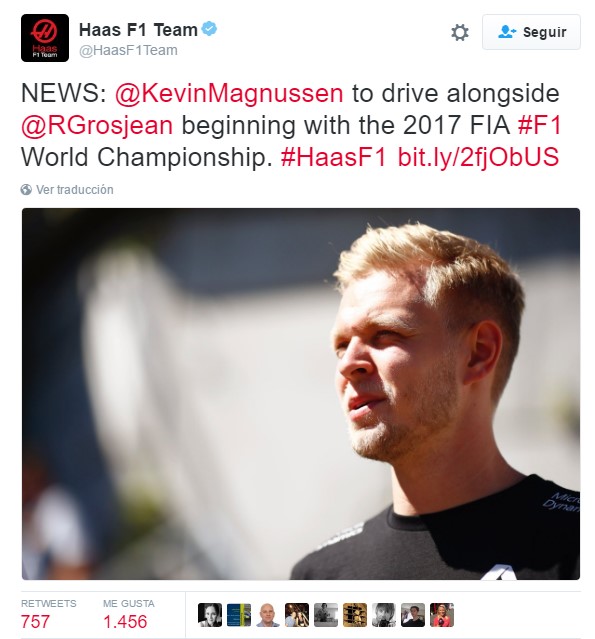The height and width of the screenshot is (639, 595).
Task: Click Ver traducción to translate the tweet
Action: coord(75,189)
